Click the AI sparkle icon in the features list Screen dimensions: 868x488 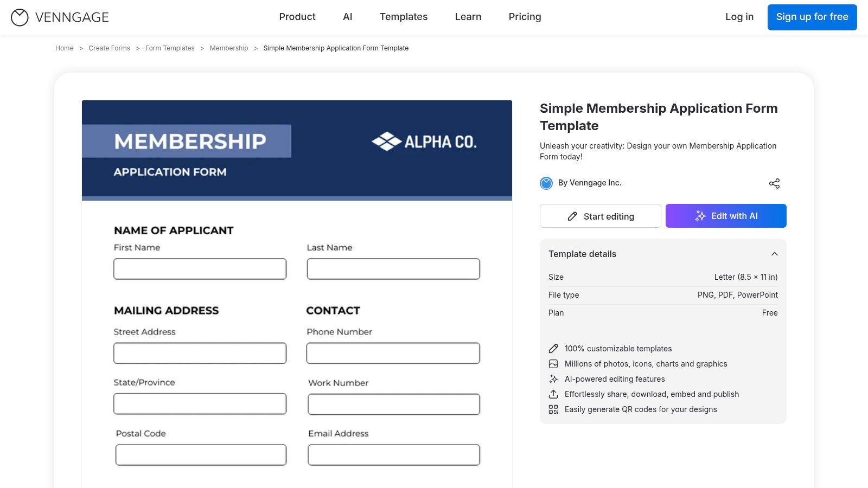pos(553,379)
